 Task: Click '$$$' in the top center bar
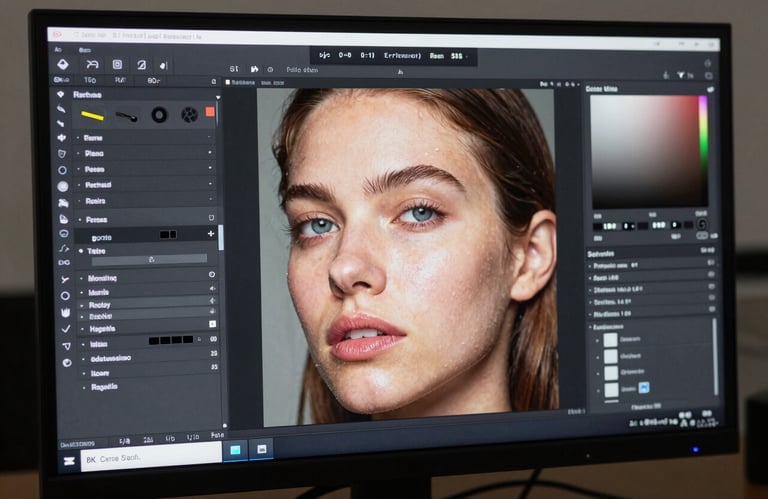pyautogui.click(x=456, y=56)
